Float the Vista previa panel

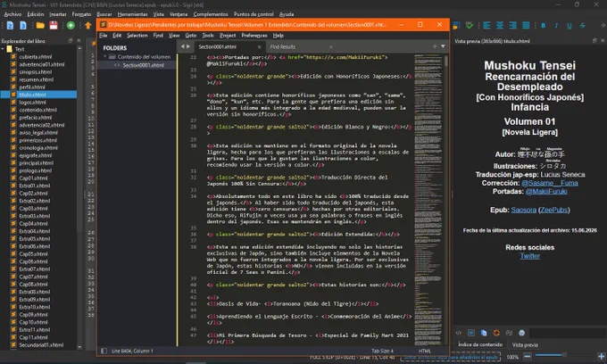(595, 40)
